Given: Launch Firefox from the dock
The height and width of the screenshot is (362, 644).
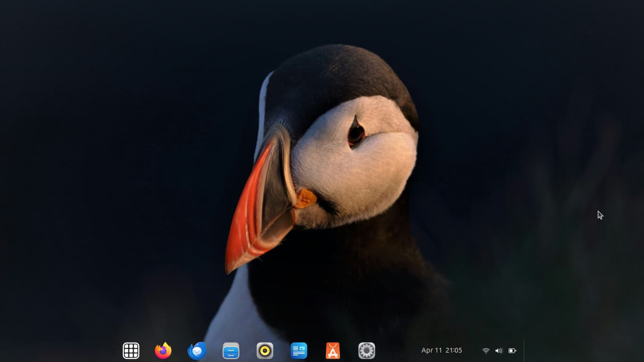Looking at the screenshot, I should (163, 351).
